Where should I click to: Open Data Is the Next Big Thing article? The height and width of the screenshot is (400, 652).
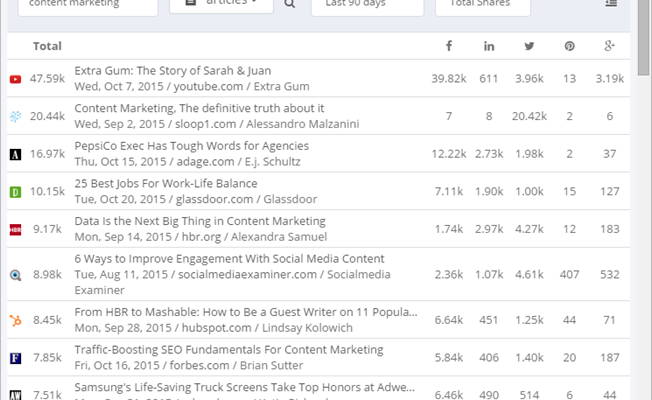pyautogui.click(x=200, y=221)
